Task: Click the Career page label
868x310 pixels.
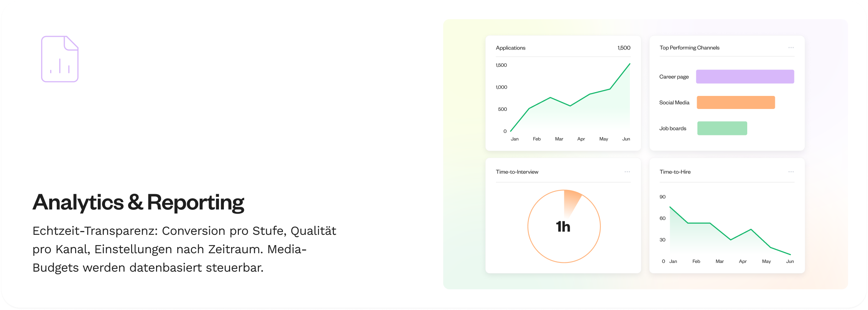Action: [674, 77]
